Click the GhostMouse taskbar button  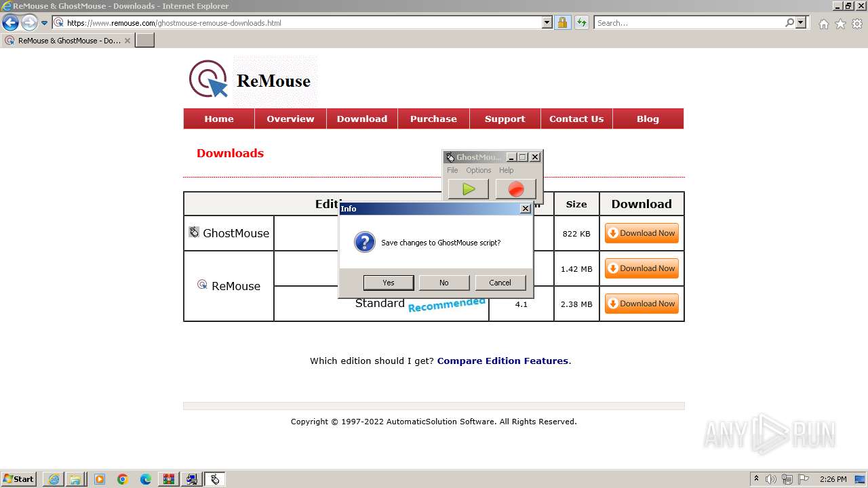click(x=215, y=479)
